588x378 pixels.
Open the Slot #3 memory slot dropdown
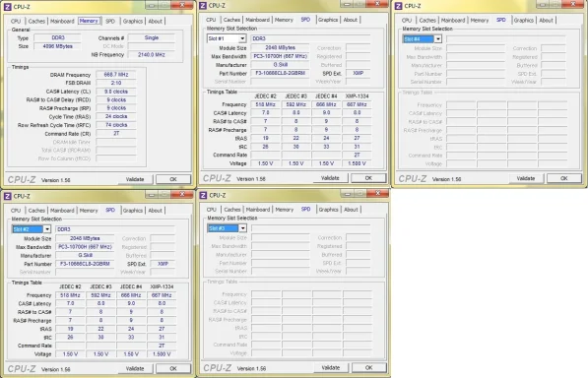coord(242,228)
